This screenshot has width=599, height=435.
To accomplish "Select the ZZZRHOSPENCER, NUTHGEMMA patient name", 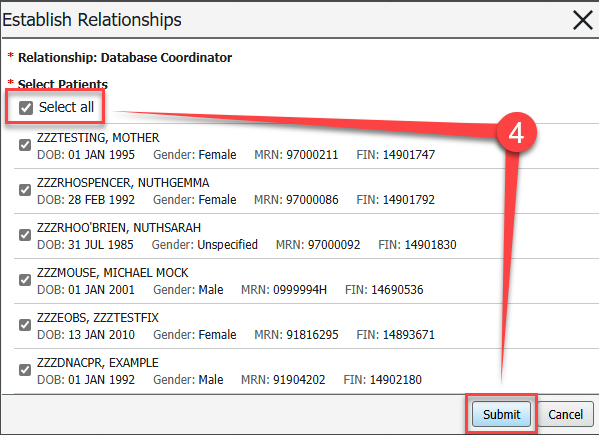I will click(x=123, y=183).
